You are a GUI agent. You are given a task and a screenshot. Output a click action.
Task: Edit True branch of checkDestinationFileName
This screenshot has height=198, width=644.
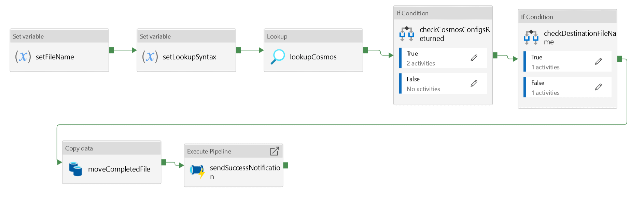(x=598, y=62)
